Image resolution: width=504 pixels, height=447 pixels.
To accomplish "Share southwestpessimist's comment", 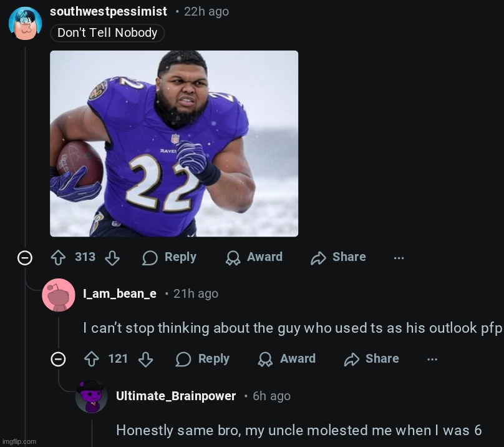I will pos(338,257).
